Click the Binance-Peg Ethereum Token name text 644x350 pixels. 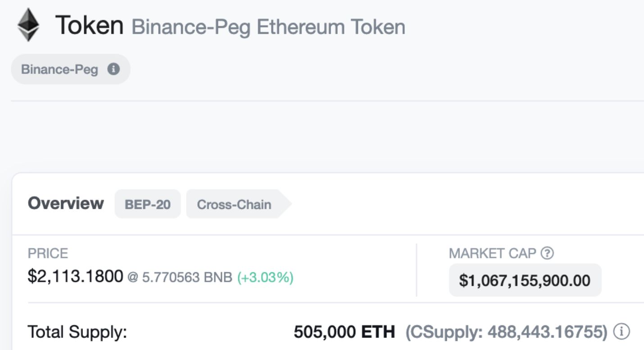268,27
